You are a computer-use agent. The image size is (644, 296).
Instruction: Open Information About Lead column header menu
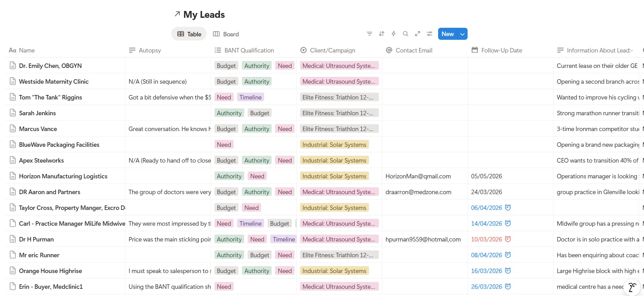point(596,50)
